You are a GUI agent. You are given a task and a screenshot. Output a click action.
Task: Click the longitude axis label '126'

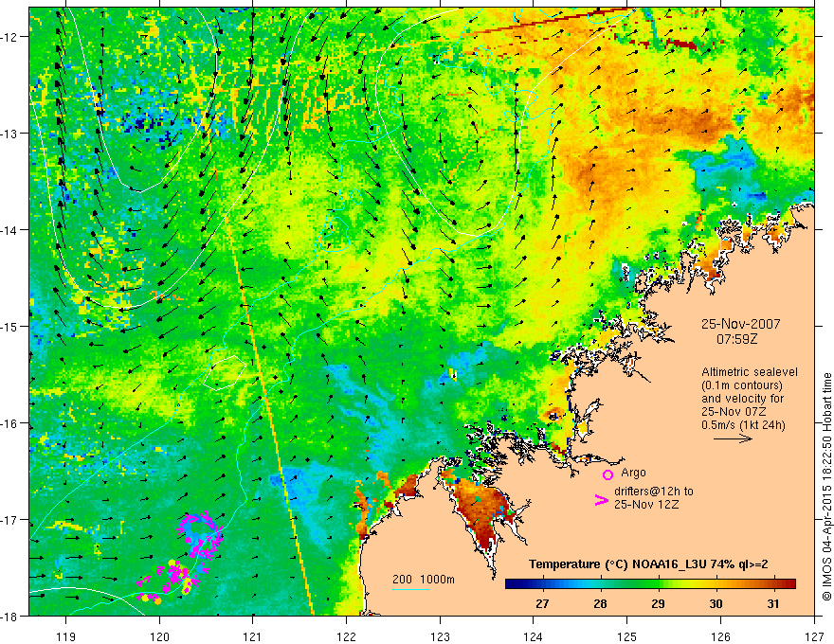[720, 636]
